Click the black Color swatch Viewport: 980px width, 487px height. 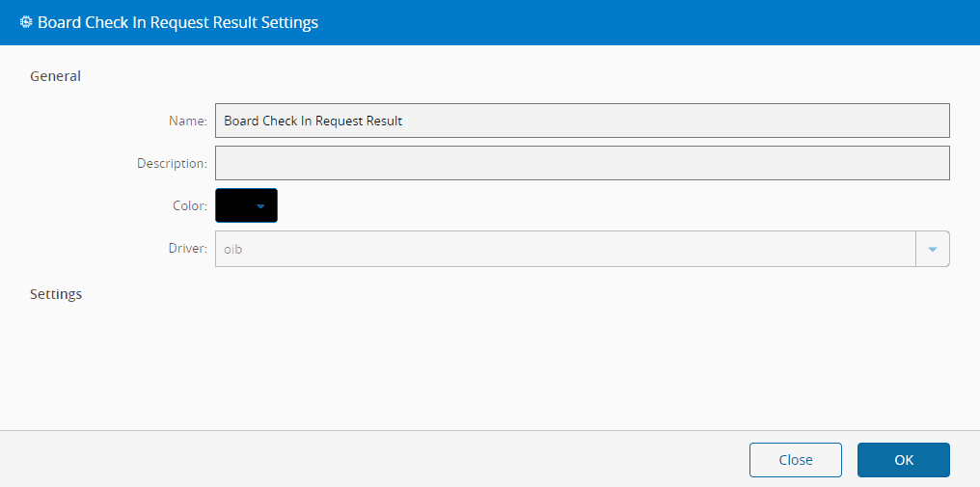click(x=234, y=205)
